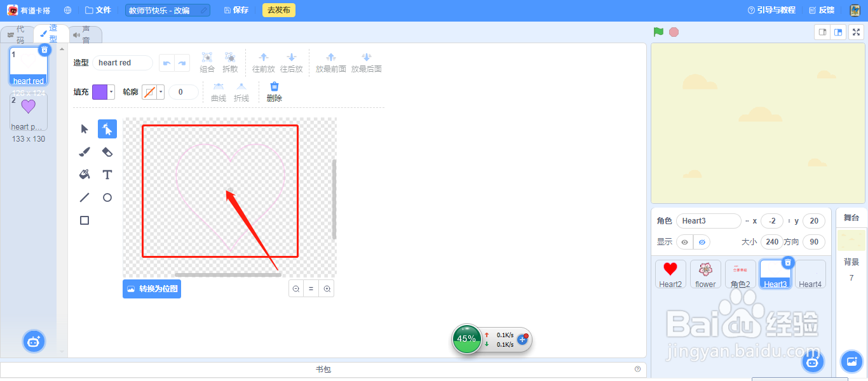Click the 转换为位图 button
The width and height of the screenshot is (868, 381).
click(152, 289)
